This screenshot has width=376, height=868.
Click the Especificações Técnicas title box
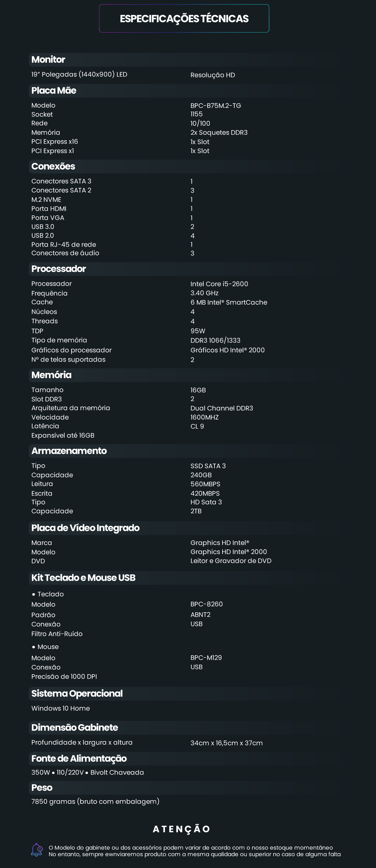184,19
